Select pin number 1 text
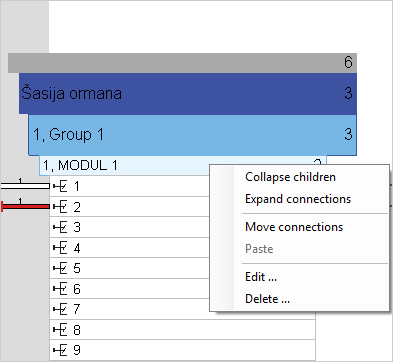393x362 pixels. 77,187
